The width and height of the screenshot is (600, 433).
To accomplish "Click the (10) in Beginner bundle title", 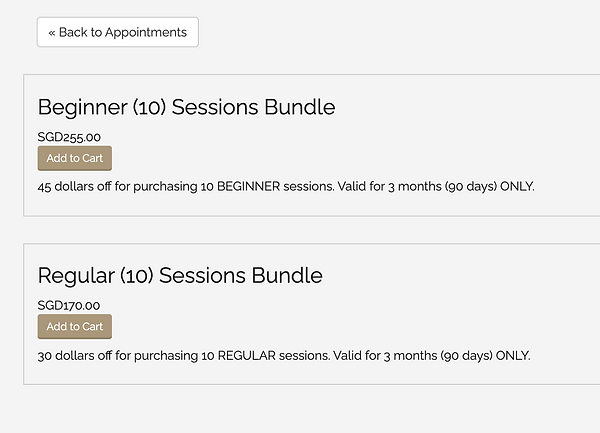I will (150, 107).
